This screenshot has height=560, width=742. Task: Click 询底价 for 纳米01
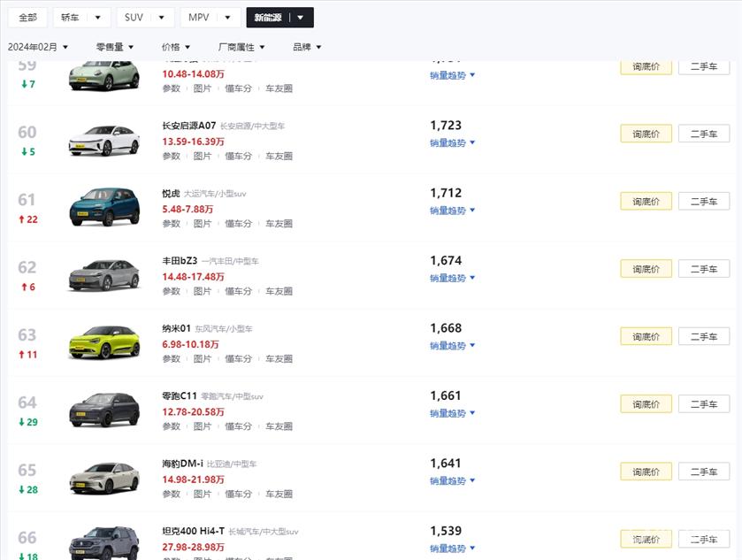click(x=646, y=336)
